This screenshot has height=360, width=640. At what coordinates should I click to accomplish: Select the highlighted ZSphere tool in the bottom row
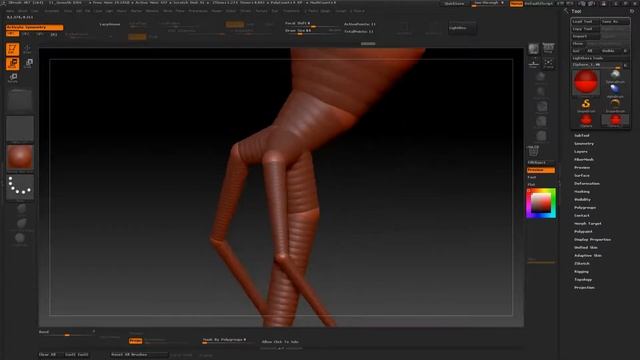click(x=615, y=120)
